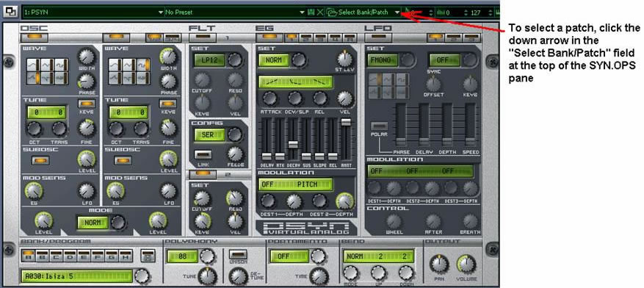Select bank A button
This screenshot has height=288, width=644.
[29, 256]
